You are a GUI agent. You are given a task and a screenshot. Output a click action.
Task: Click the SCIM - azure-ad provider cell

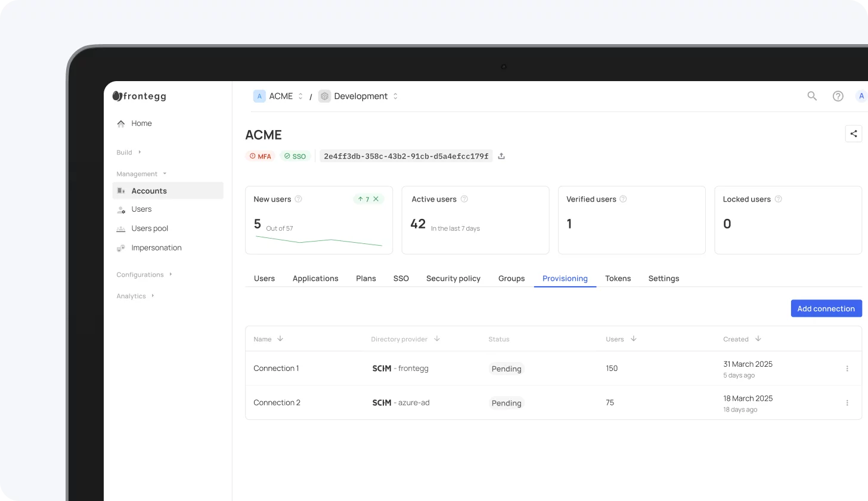401,403
